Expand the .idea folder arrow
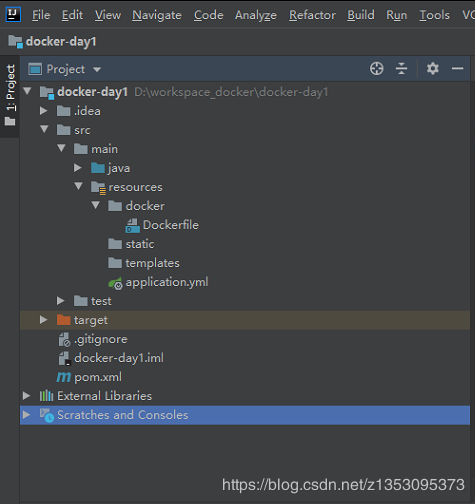The height and width of the screenshot is (504, 475). pos(44,111)
